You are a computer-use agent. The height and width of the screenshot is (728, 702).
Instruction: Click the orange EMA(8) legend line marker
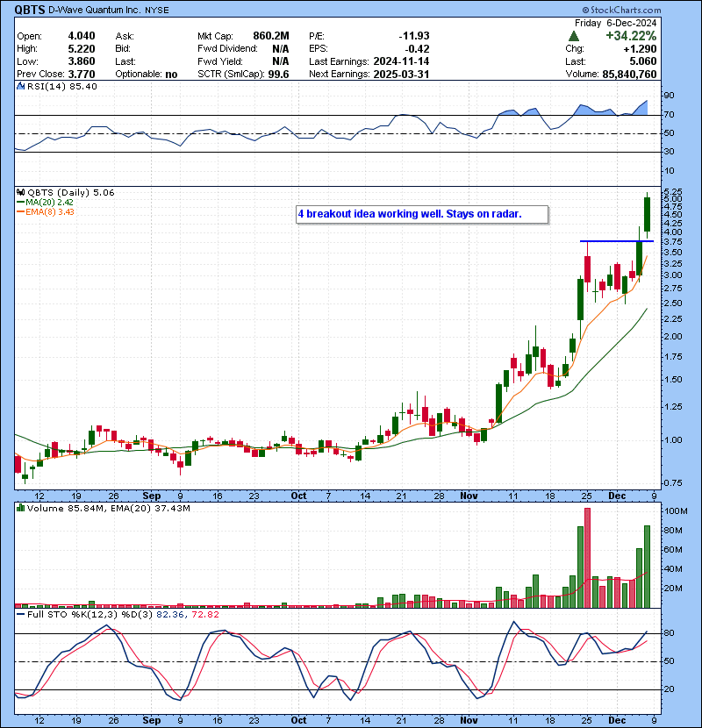(x=20, y=211)
